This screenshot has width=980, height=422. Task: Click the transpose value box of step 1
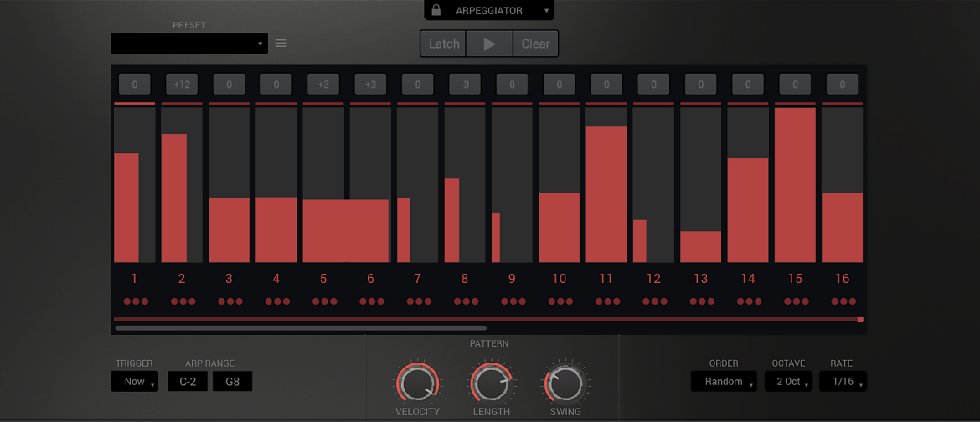[x=134, y=84]
